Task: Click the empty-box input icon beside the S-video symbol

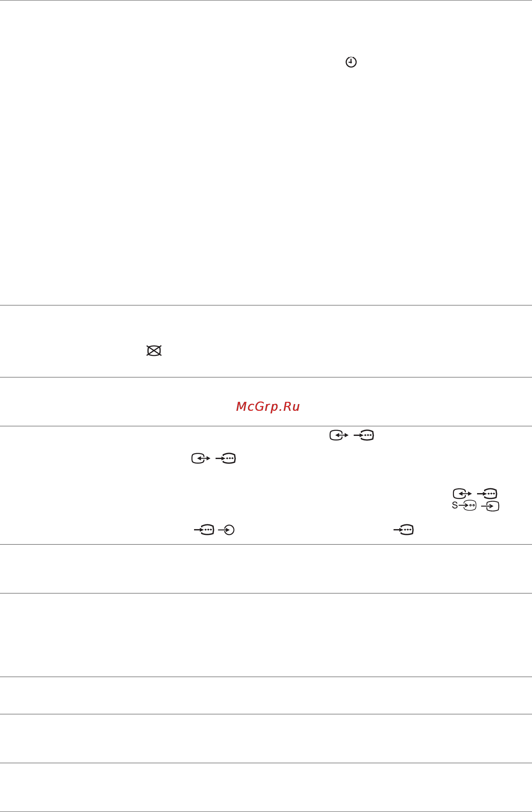Action: point(490,506)
